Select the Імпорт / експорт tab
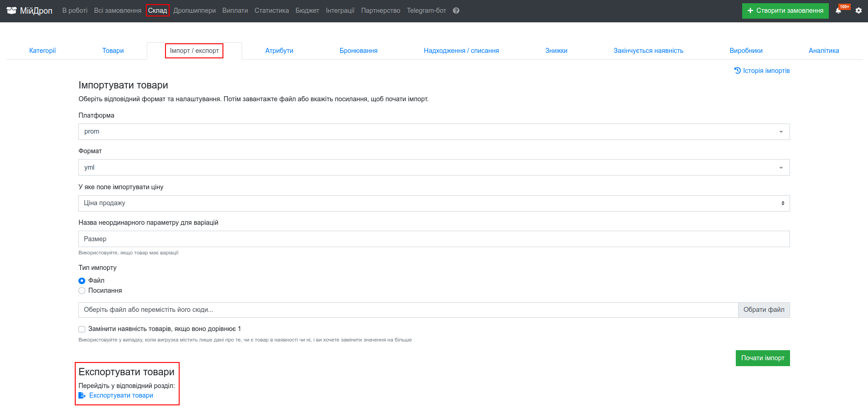868x414 pixels. tap(194, 51)
